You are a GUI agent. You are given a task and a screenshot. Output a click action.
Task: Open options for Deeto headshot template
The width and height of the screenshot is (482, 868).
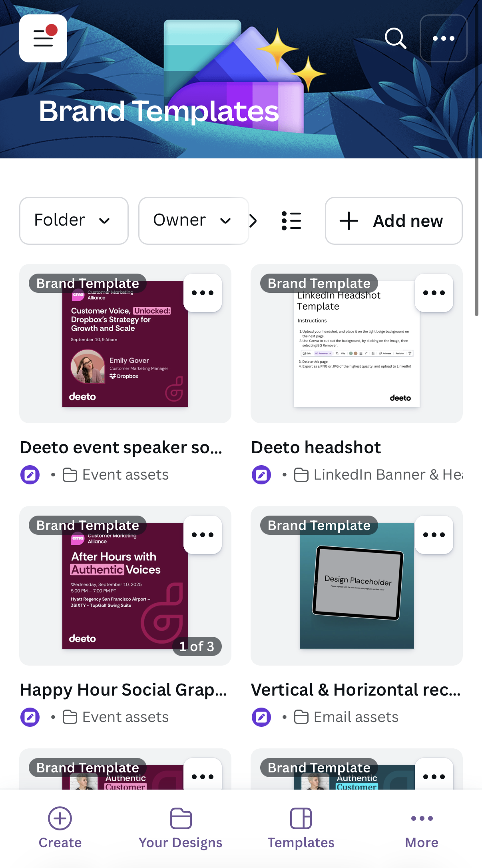(x=434, y=293)
